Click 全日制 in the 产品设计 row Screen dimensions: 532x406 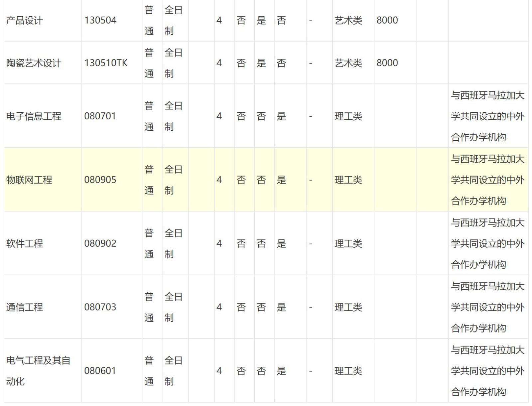click(174, 20)
